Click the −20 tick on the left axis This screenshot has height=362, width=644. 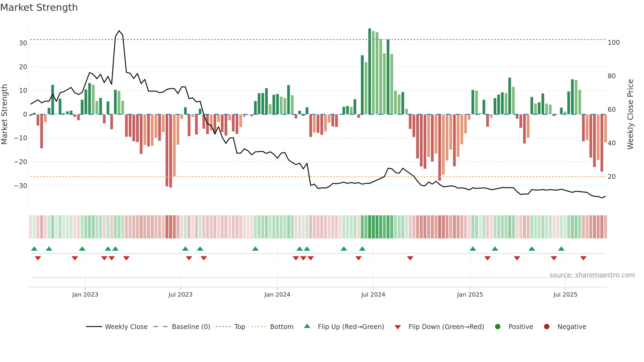click(x=21, y=162)
